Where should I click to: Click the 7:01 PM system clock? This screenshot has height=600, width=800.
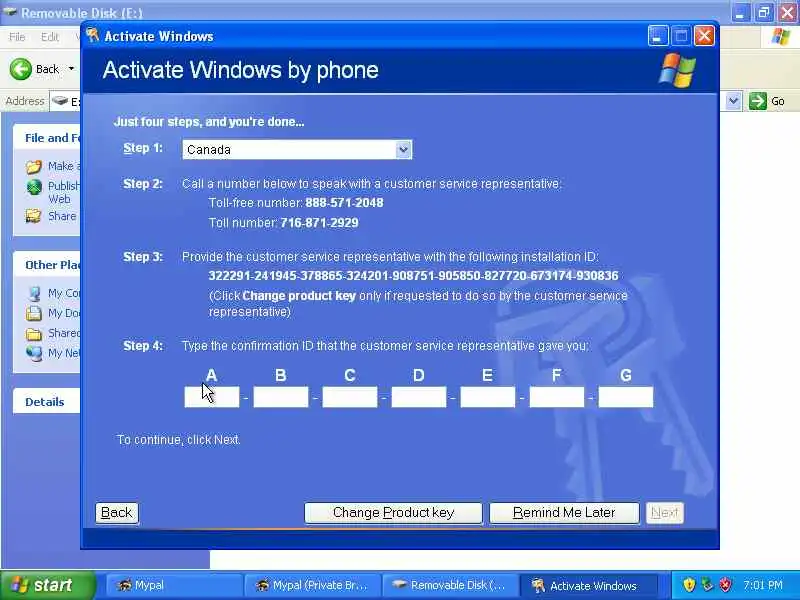click(763, 585)
